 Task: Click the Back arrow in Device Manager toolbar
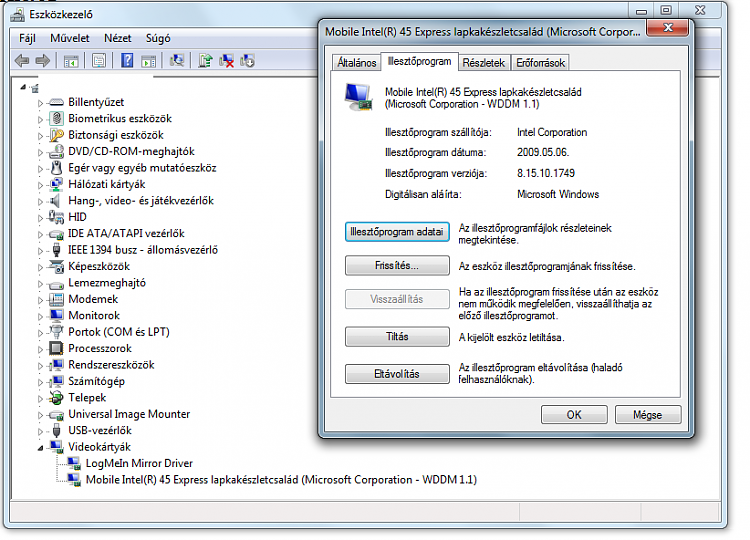point(22,61)
